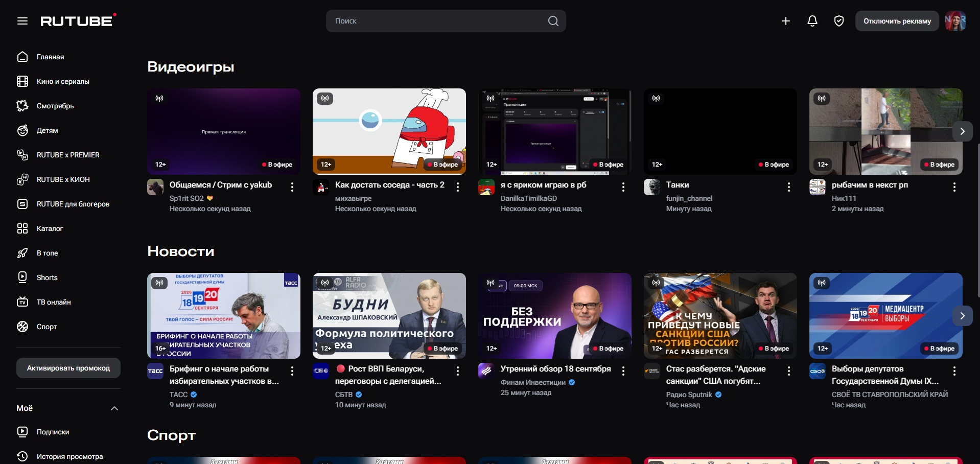
Task: Click the RUTUBE x PREMIER icon
Action: (x=22, y=155)
